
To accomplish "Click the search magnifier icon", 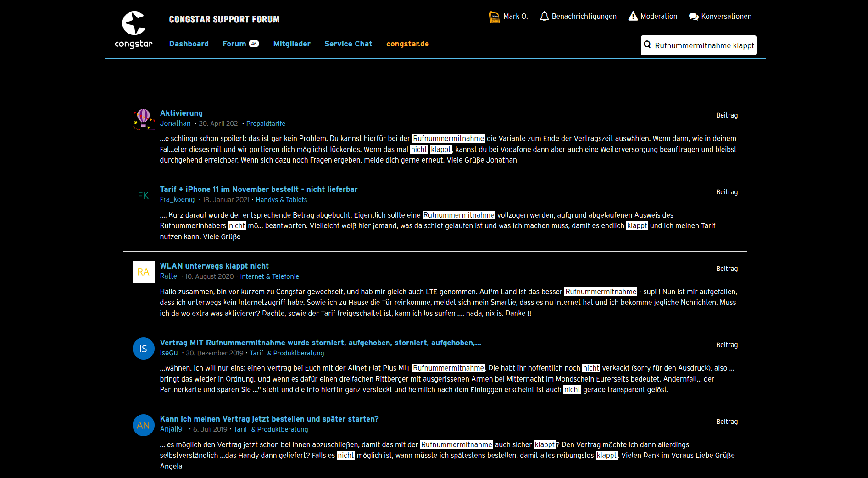I will pyautogui.click(x=647, y=45).
